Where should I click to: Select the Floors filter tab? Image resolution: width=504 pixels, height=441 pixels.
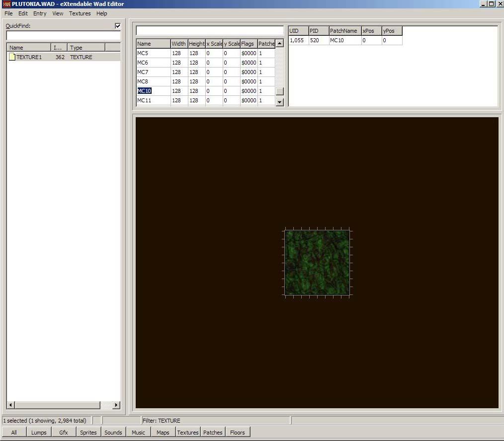coord(238,433)
